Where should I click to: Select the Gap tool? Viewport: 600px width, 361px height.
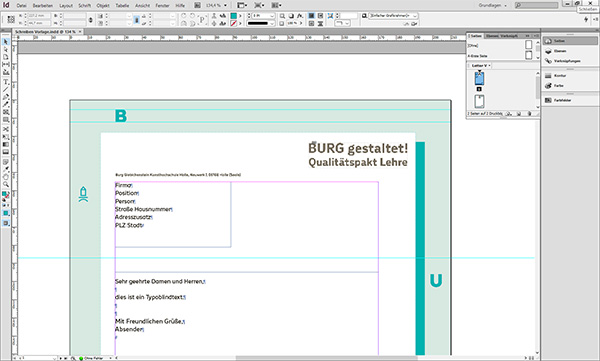pos(6,64)
